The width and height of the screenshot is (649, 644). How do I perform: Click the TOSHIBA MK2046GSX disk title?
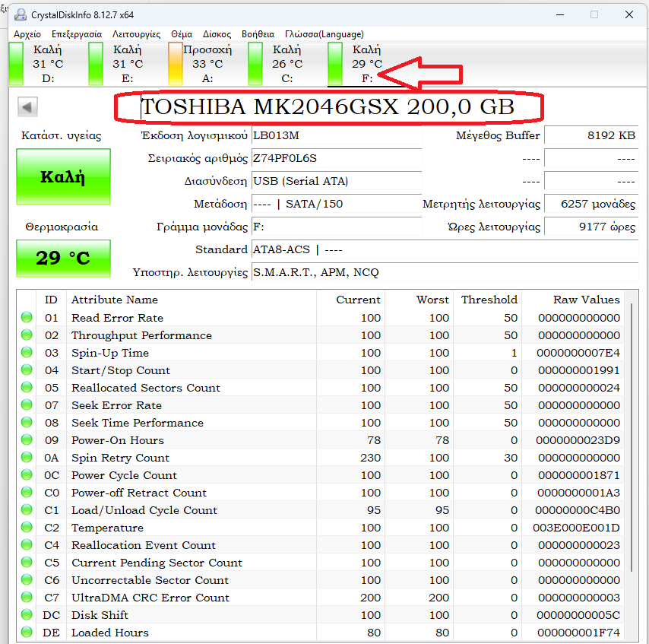[x=328, y=107]
